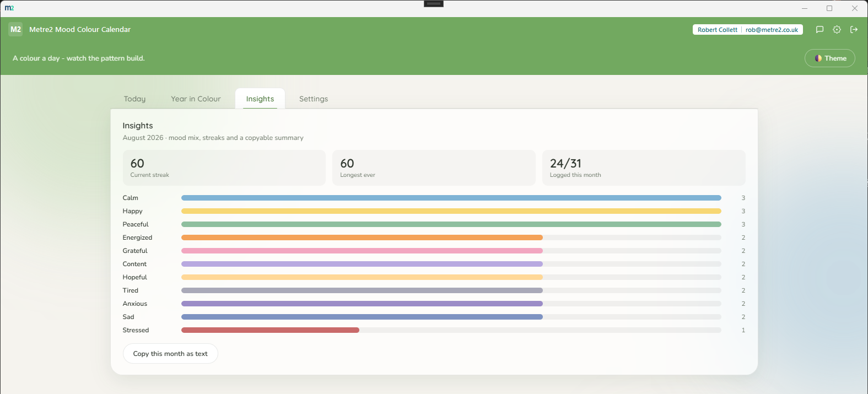Copy this month as text

point(170,354)
